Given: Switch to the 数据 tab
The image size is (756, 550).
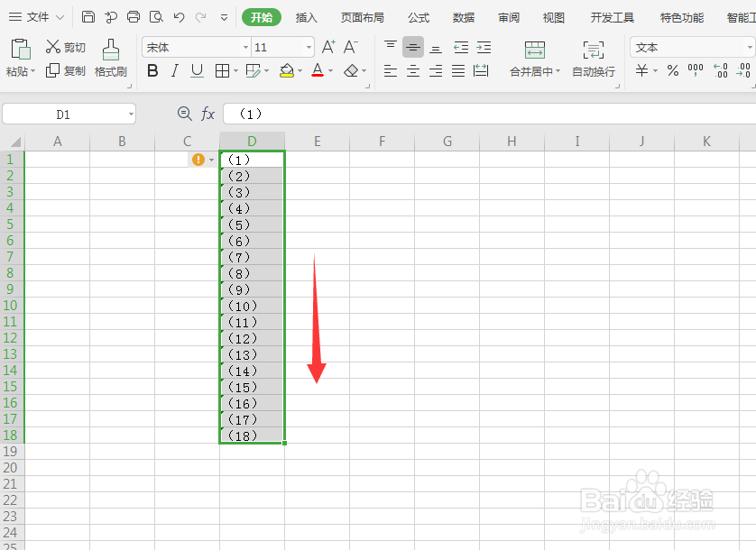Looking at the screenshot, I should coord(464,18).
